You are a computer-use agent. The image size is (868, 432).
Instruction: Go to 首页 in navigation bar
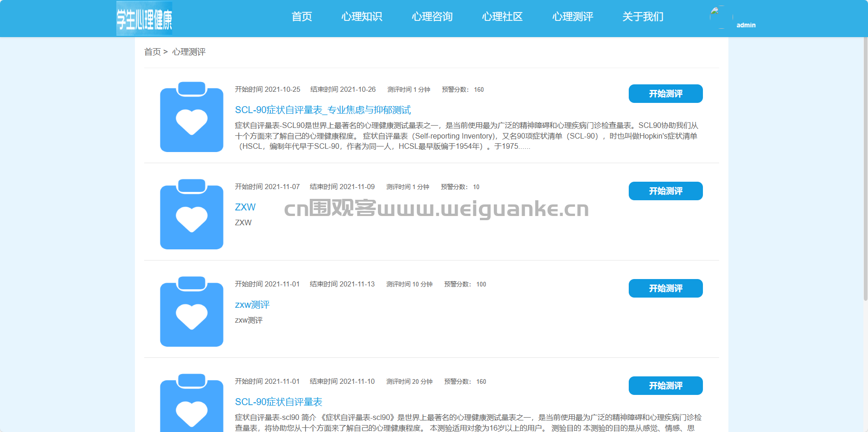301,17
